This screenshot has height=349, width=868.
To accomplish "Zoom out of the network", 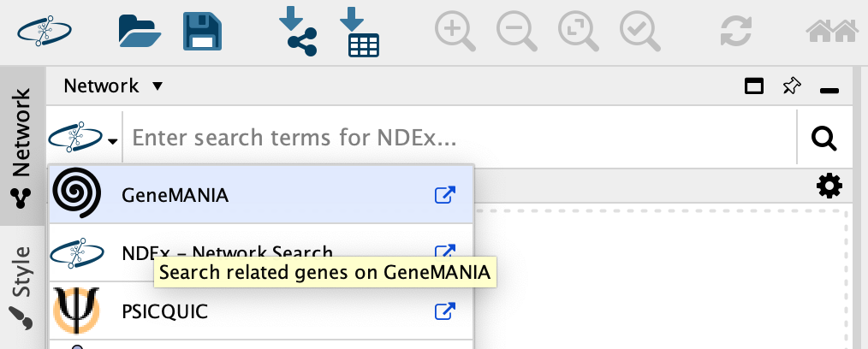I will click(516, 32).
